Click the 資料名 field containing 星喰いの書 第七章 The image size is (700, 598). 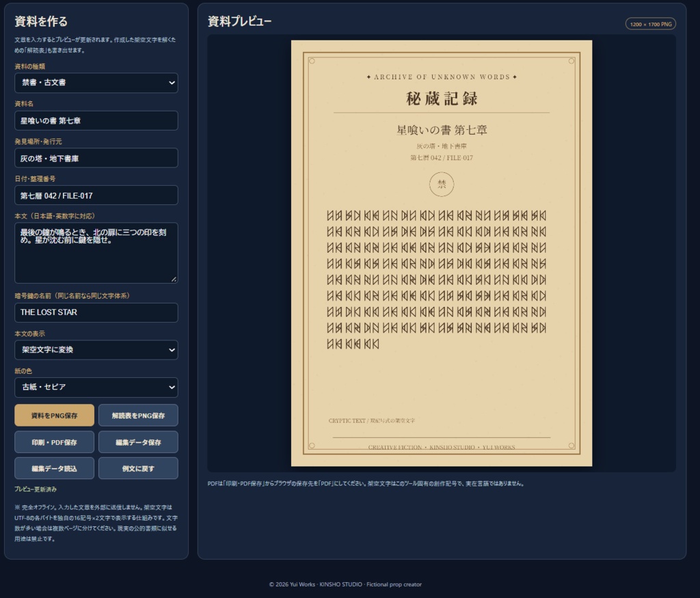point(96,120)
